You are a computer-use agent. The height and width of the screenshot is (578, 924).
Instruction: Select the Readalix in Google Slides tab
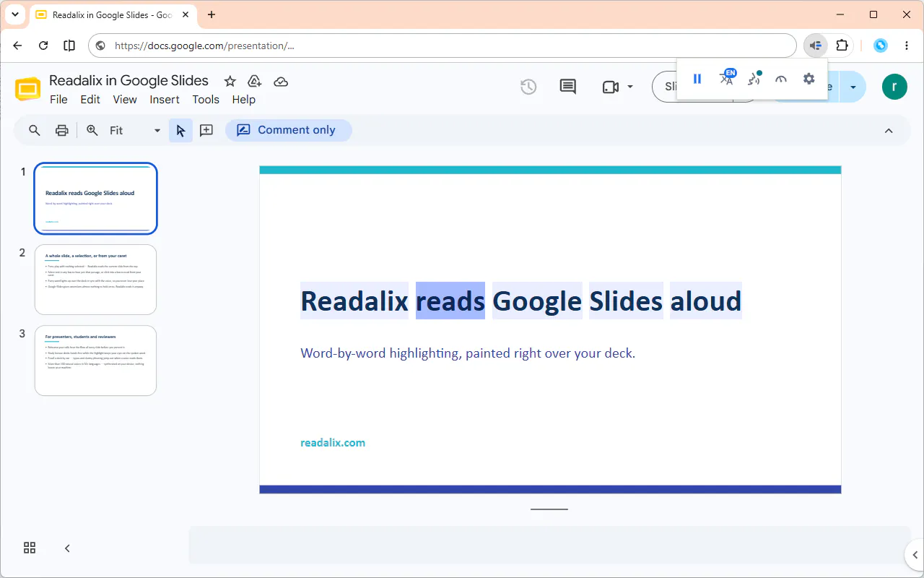tap(113, 14)
